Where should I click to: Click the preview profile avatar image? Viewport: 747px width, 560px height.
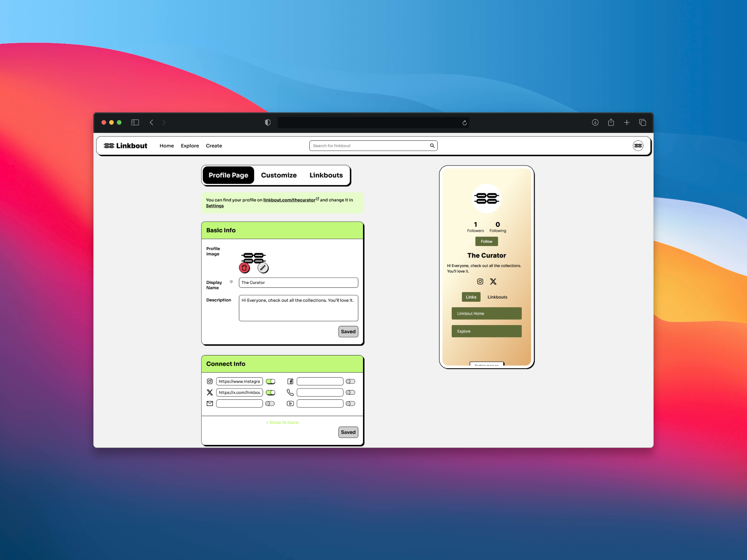pos(487,198)
